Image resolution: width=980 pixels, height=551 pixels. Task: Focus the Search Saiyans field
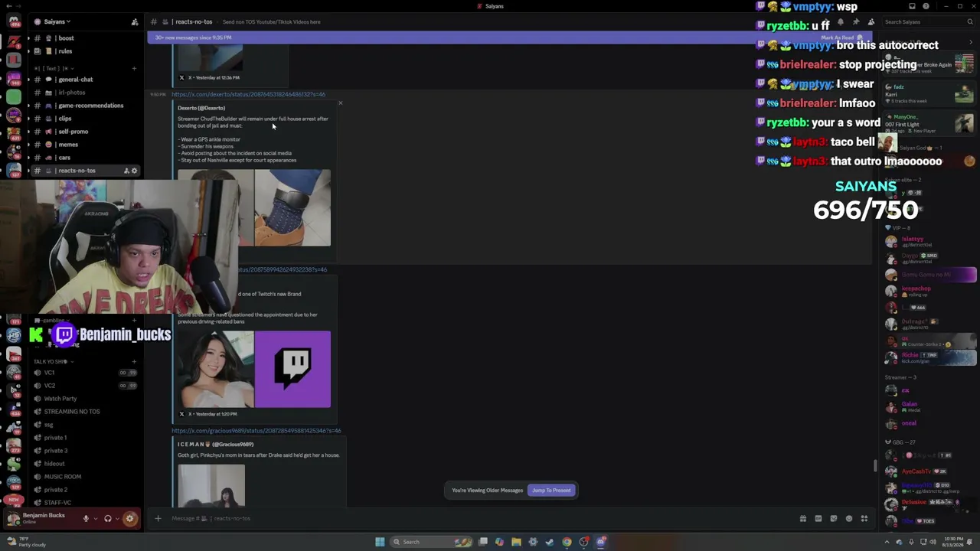pos(928,21)
